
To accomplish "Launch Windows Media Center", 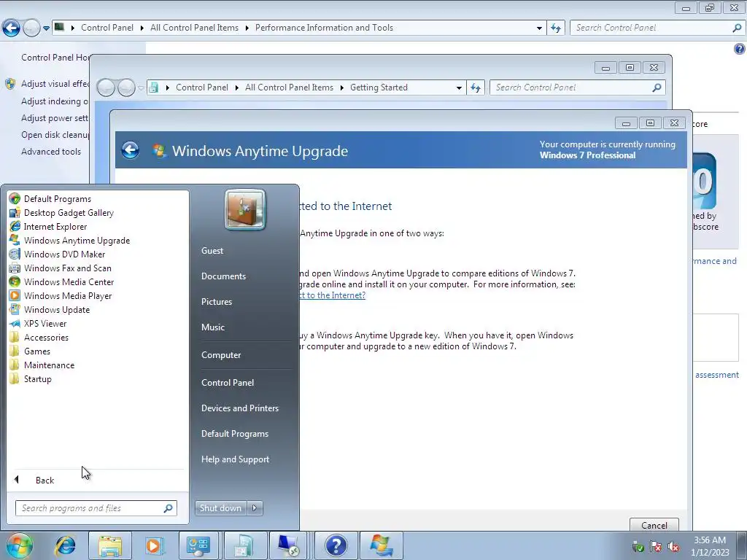I will [x=69, y=282].
